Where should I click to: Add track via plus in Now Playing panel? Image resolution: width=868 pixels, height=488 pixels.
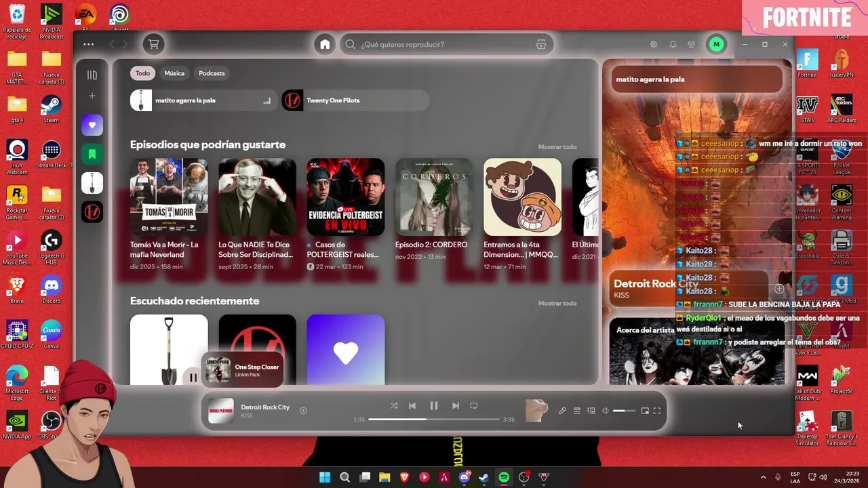pos(779,289)
